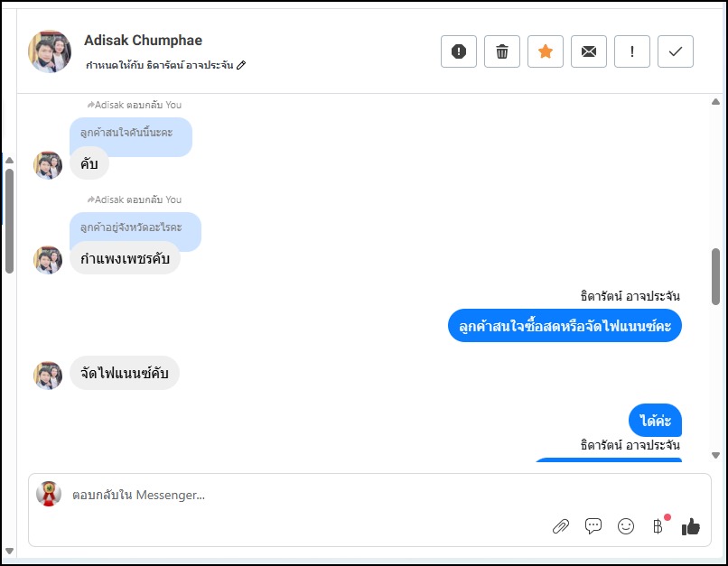Open Adisak Chumphae's contact name
728x566 pixels.
(x=143, y=41)
